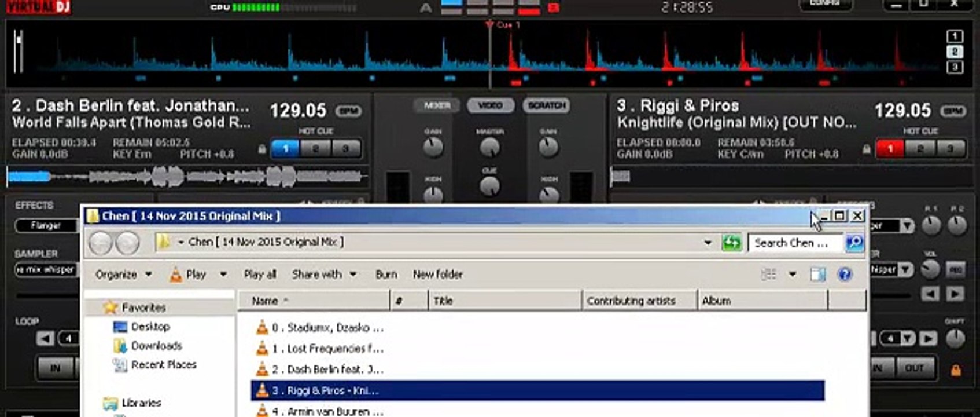This screenshot has height=417, width=980.
Task: Toggle the sampler REC button
Action: (x=955, y=269)
